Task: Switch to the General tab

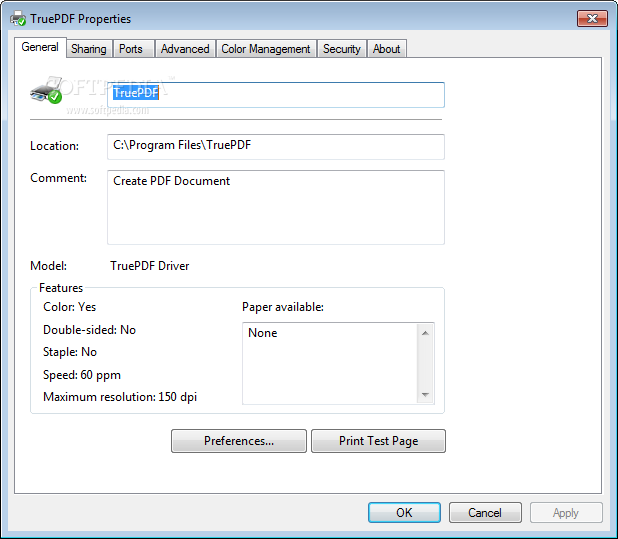Action: point(40,47)
